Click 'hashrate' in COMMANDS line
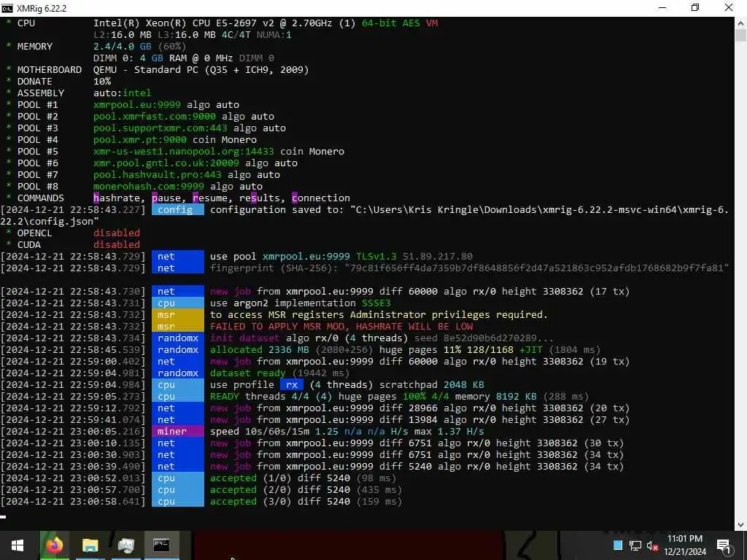This screenshot has width=747, height=560. (117, 198)
